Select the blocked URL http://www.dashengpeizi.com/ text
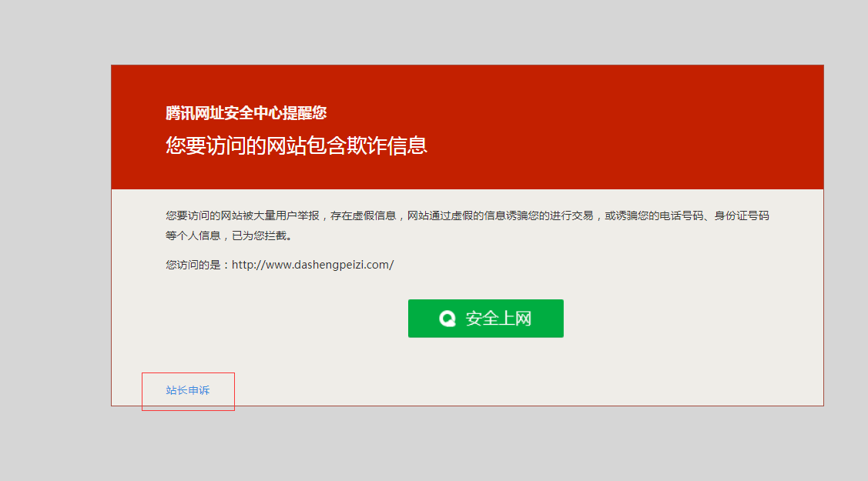 [x=313, y=265]
